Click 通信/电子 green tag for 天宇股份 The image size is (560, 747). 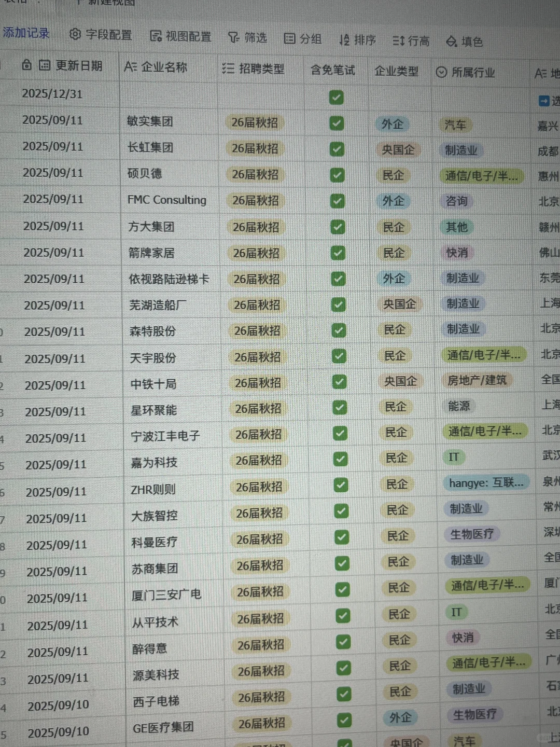(484, 355)
